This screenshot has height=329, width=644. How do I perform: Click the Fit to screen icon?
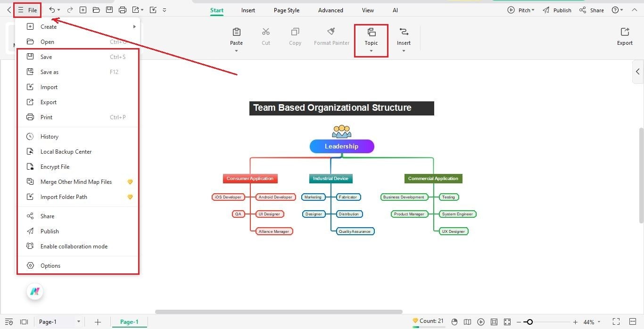tap(507, 321)
